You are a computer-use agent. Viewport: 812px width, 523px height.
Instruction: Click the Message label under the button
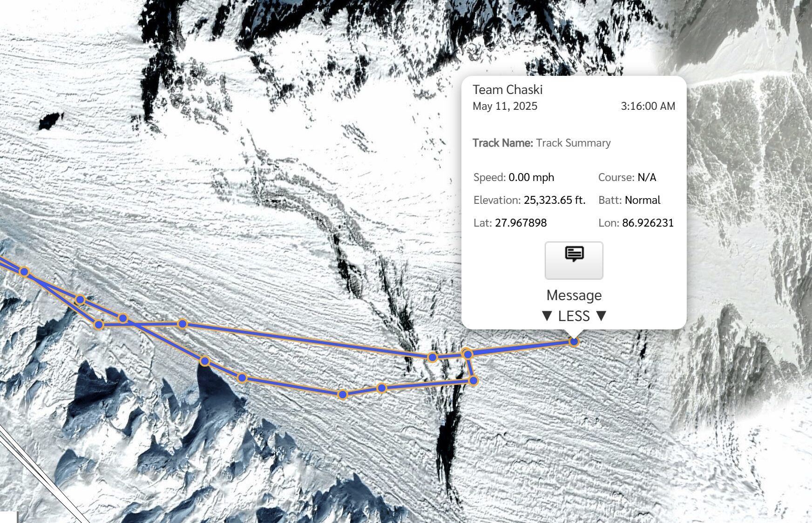pyautogui.click(x=574, y=295)
